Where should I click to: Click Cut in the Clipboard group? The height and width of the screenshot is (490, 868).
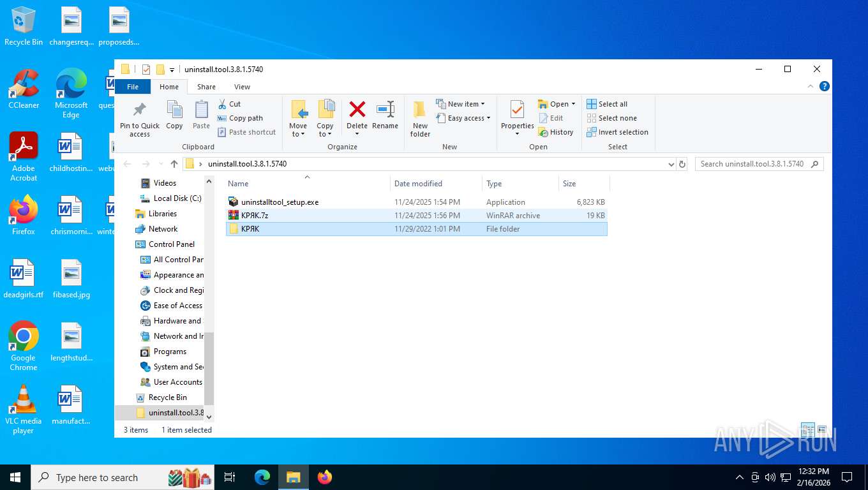[229, 104]
